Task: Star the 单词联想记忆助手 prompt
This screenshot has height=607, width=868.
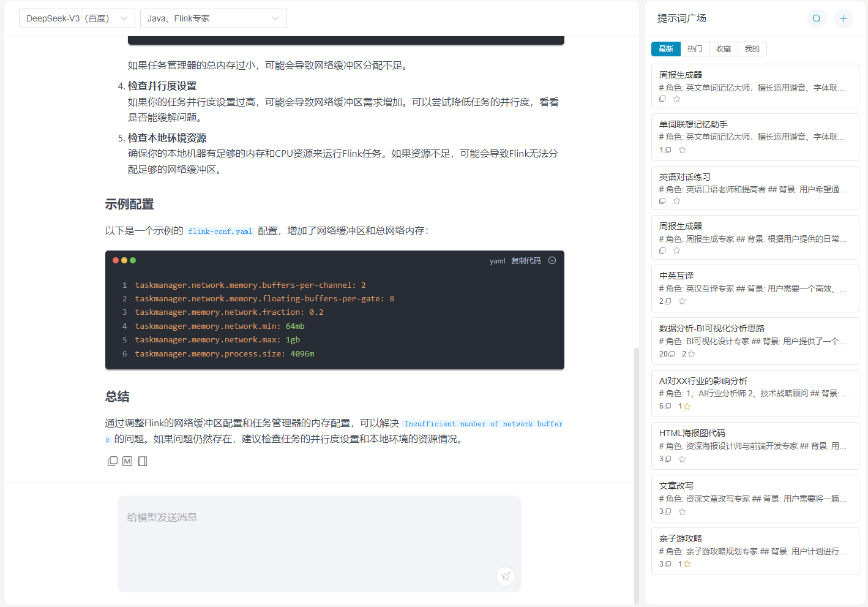Action: pyautogui.click(x=682, y=150)
